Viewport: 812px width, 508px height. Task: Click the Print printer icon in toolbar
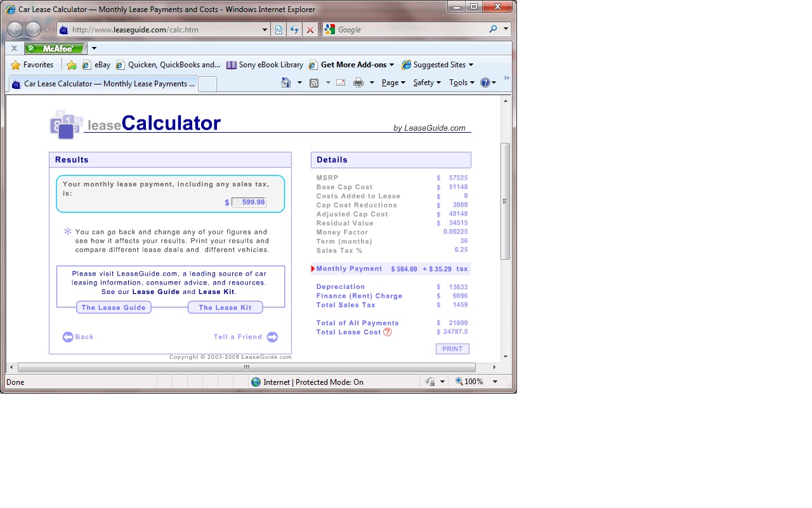pos(358,83)
